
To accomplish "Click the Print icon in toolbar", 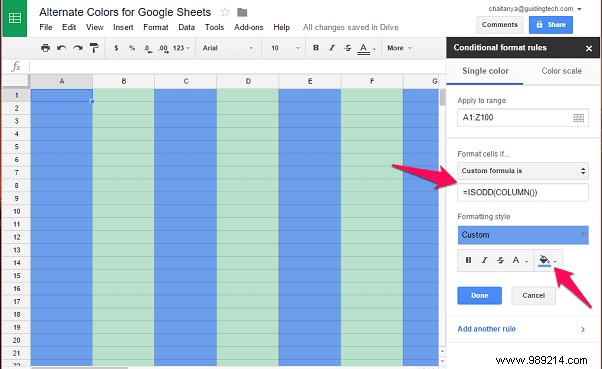I will (45, 48).
